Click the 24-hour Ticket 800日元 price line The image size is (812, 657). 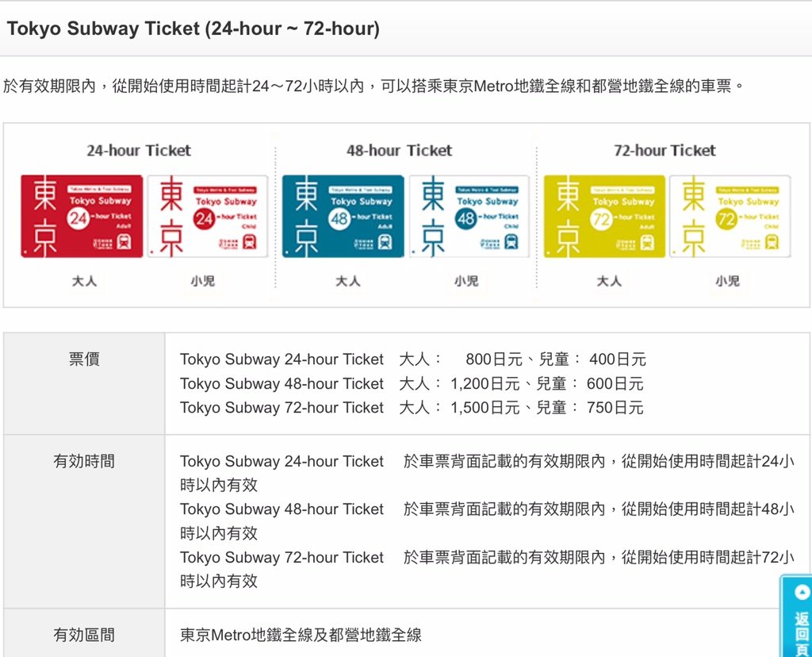pyautogui.click(x=412, y=359)
